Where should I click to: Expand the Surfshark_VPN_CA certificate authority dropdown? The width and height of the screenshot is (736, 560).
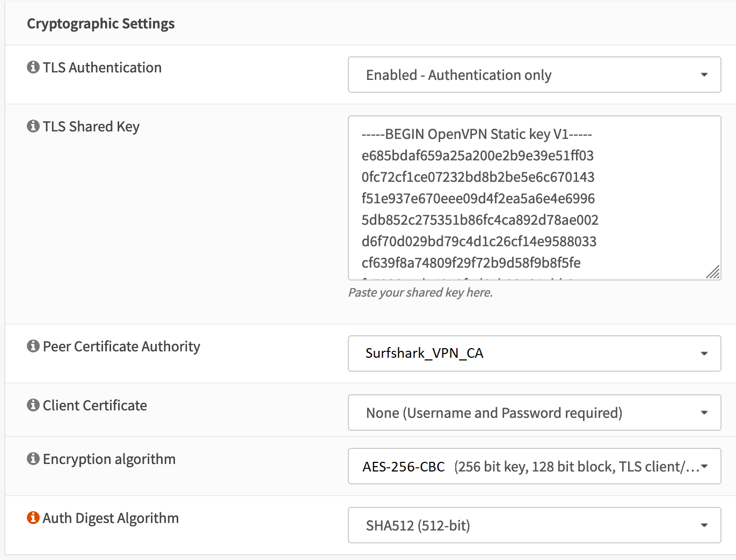534,353
